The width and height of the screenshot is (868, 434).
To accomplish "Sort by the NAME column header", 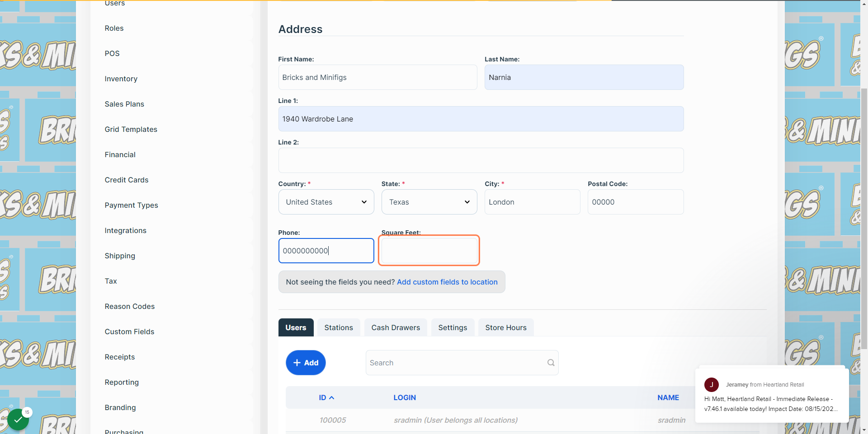I will tap(668, 397).
